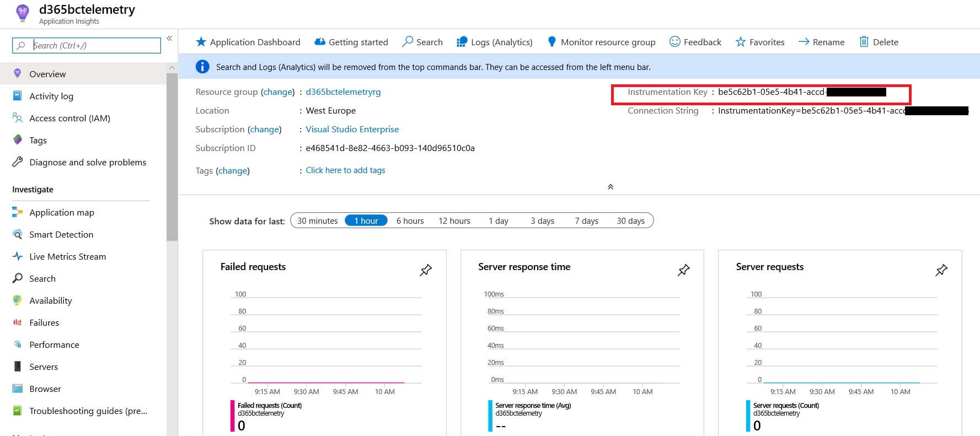The width and height of the screenshot is (980, 436).
Task: Click the Delete trash icon
Action: [x=864, y=42]
